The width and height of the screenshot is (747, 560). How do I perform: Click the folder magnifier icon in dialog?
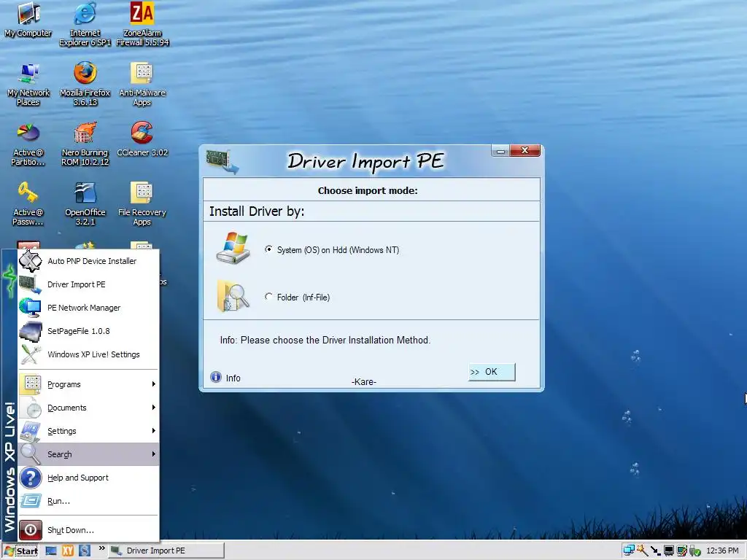click(x=233, y=296)
